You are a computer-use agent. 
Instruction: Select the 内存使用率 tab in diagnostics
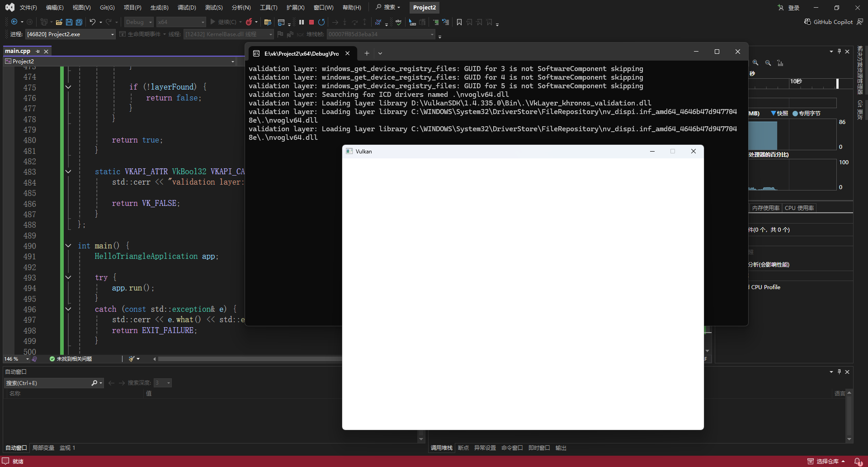coord(766,208)
